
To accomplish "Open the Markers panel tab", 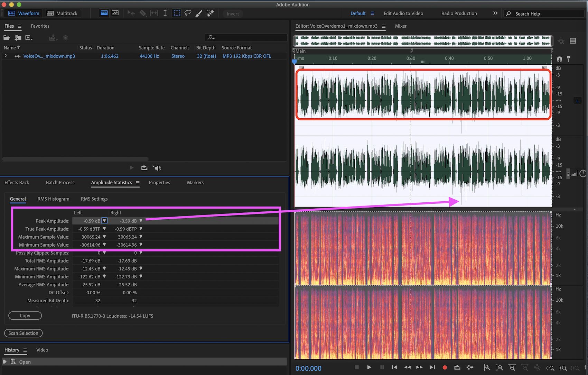I will tap(195, 183).
